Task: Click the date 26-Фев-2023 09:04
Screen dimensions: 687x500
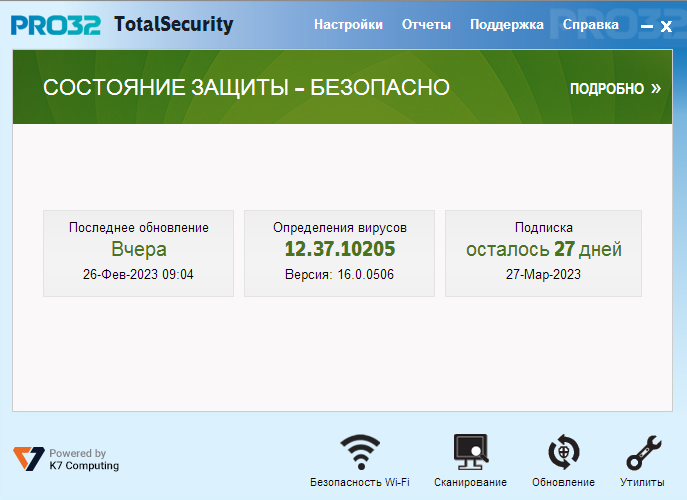Action: point(138,274)
